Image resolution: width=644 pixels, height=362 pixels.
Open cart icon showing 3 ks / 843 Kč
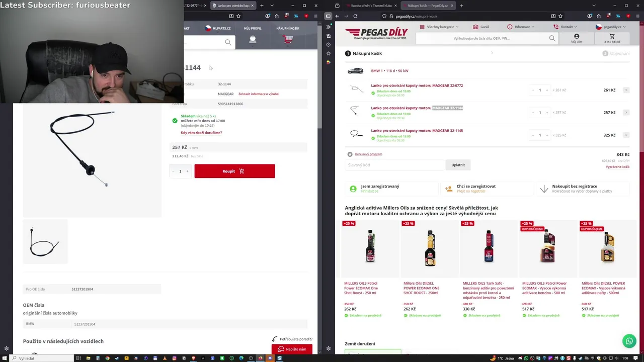(x=612, y=38)
